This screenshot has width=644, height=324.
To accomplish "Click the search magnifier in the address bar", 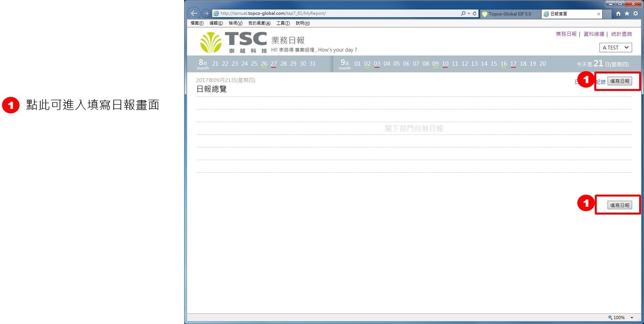I will [463, 14].
